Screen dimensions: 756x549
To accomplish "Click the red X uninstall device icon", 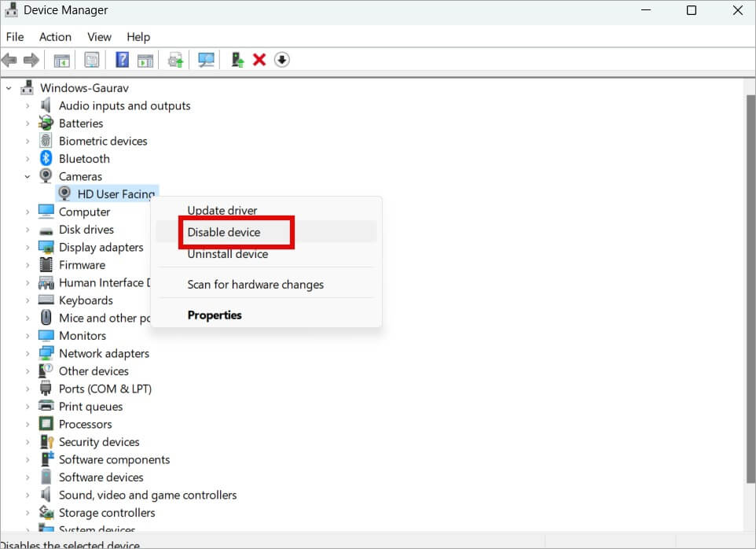I will [x=259, y=60].
